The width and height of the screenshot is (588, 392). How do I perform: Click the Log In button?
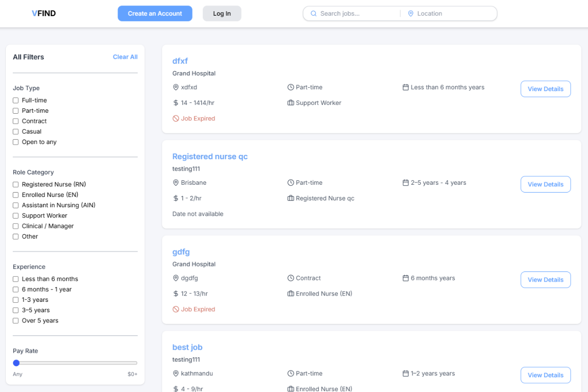click(222, 14)
